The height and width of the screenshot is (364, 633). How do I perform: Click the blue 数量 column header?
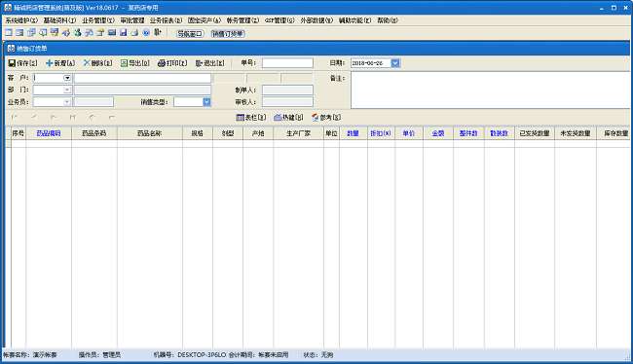point(354,133)
